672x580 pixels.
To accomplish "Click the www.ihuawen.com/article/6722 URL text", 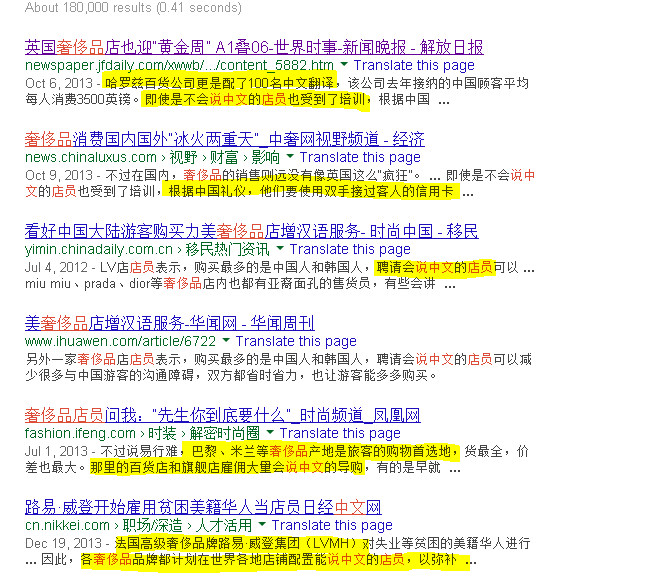I will (x=120, y=341).
